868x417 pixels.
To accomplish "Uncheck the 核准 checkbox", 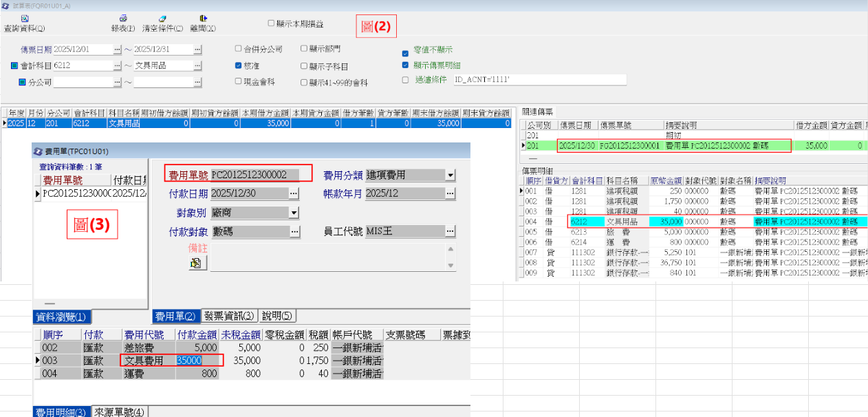I will coord(239,65).
